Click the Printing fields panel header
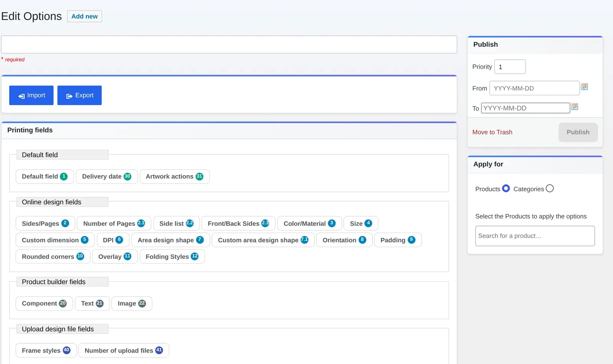 click(229, 131)
